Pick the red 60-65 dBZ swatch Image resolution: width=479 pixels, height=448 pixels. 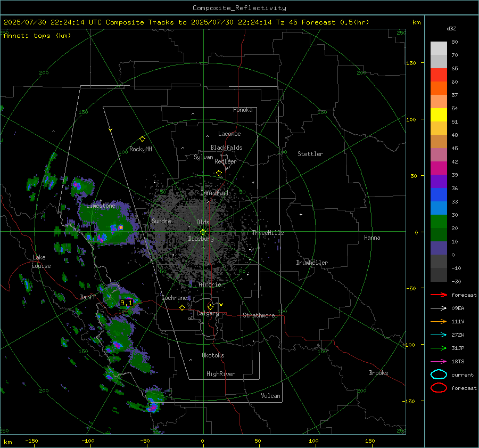click(x=439, y=75)
